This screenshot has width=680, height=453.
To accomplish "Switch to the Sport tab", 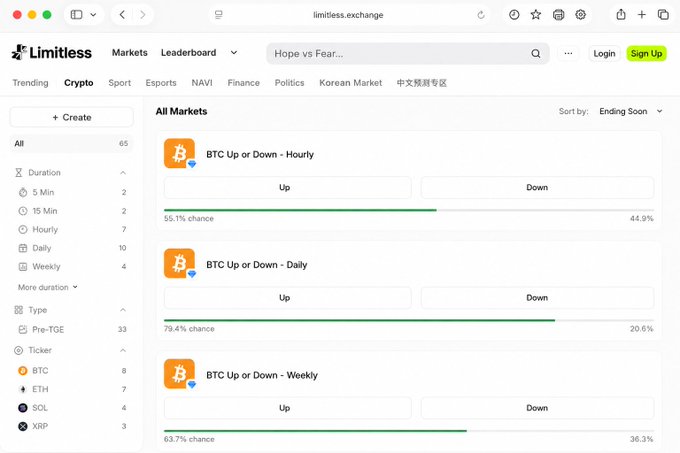I will point(120,83).
